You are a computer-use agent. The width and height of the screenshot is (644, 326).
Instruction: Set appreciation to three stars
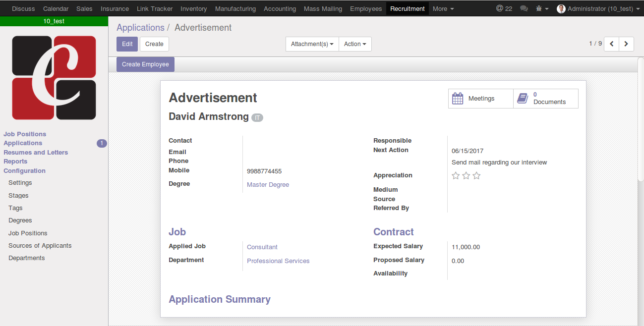[476, 175]
